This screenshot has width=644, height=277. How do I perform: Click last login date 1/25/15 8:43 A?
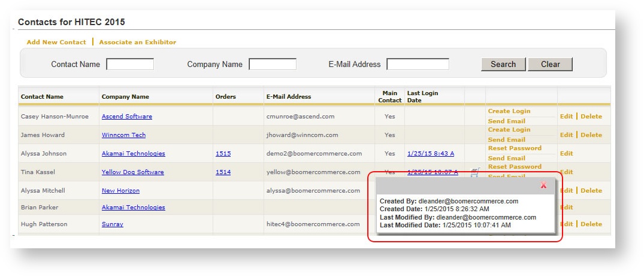tap(431, 154)
